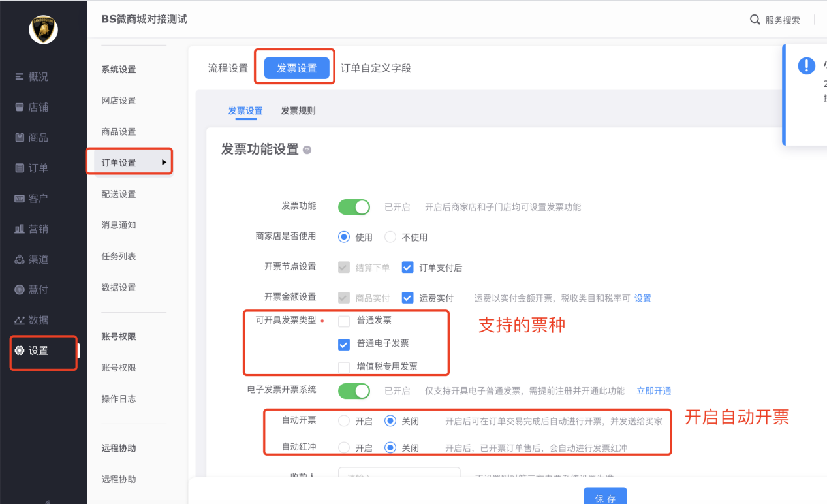Click the 服务搜索 magnifier icon

point(755,20)
